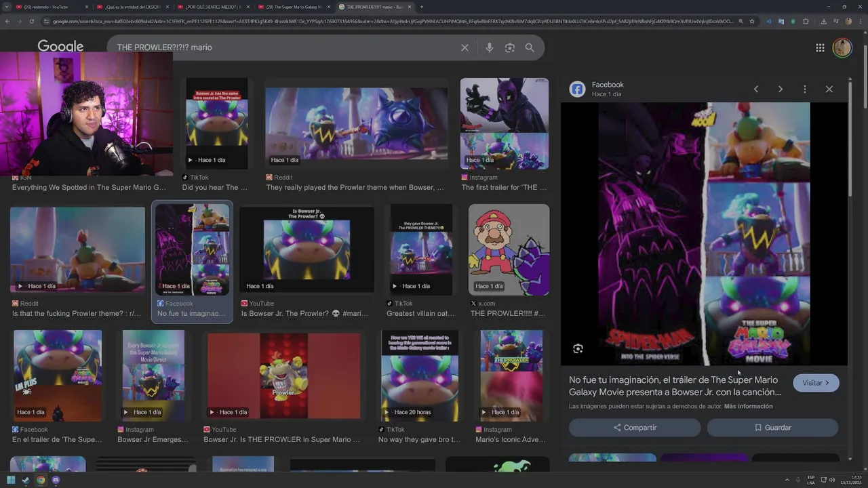Click the Visitar button

pos(816,383)
